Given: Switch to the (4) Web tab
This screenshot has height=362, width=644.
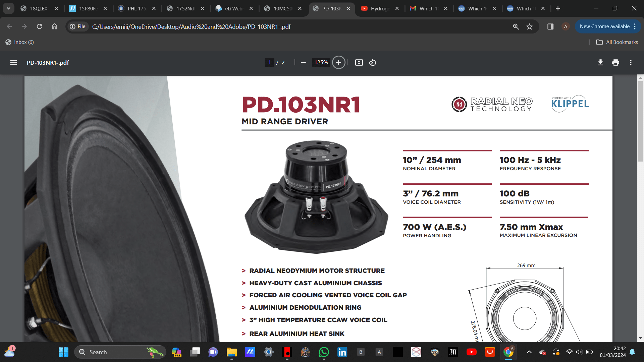Looking at the screenshot, I should [234, 8].
